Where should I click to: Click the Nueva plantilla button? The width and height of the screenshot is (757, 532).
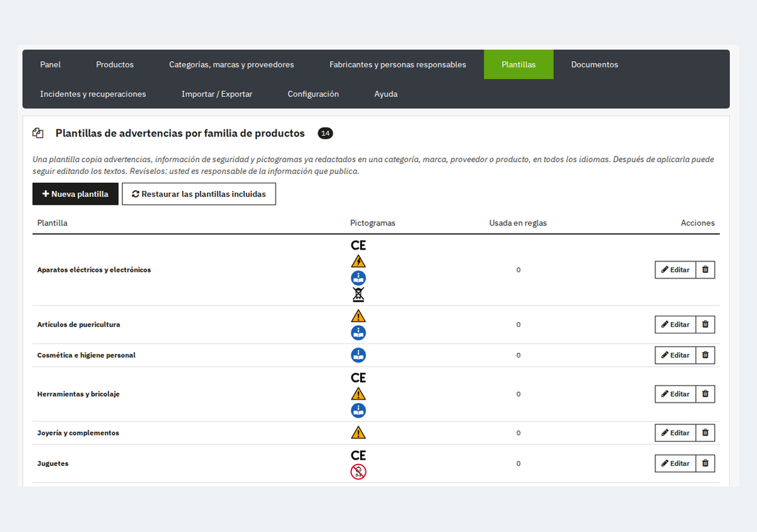(x=76, y=194)
